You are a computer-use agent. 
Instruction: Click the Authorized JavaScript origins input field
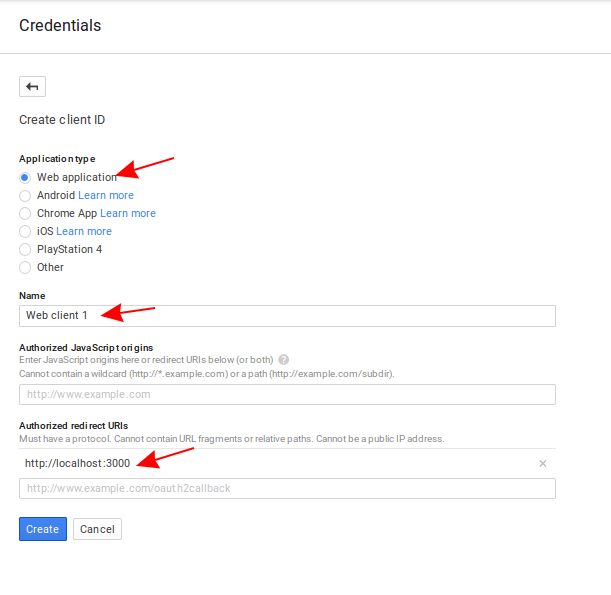tap(287, 394)
